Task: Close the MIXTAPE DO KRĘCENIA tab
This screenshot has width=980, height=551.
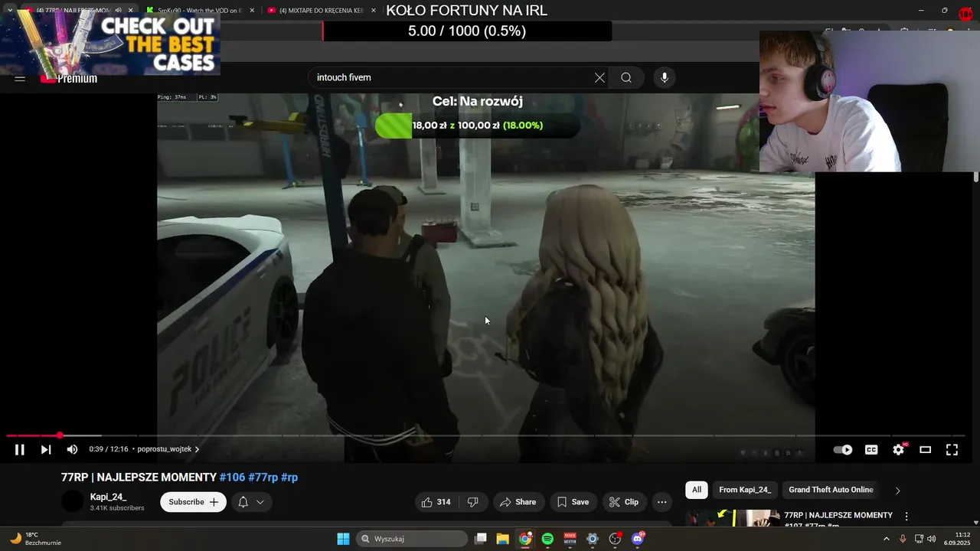Action: tap(374, 11)
